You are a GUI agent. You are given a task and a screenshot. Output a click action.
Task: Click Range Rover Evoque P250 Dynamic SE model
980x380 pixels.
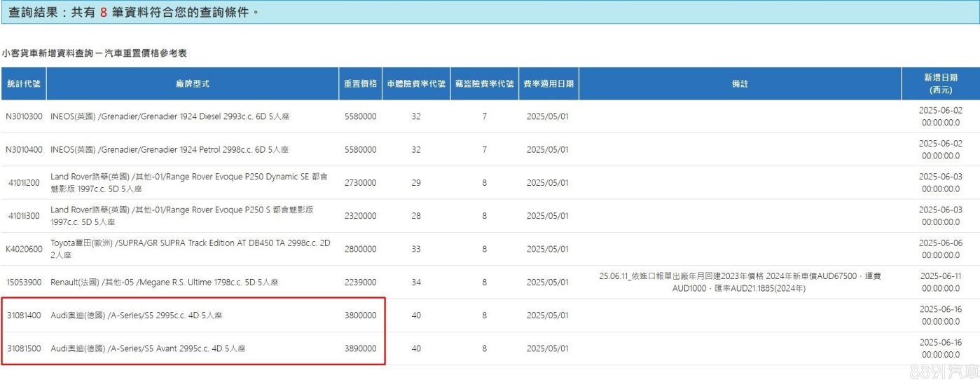click(x=189, y=182)
